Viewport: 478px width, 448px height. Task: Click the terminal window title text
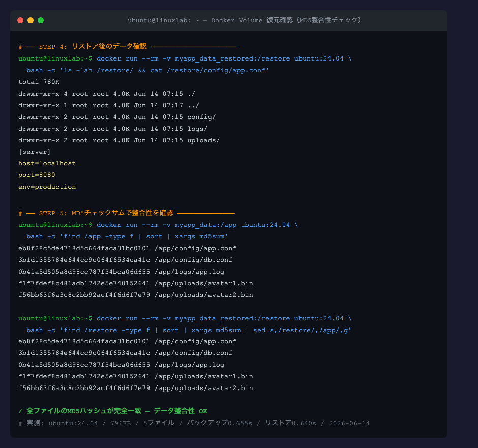click(244, 20)
